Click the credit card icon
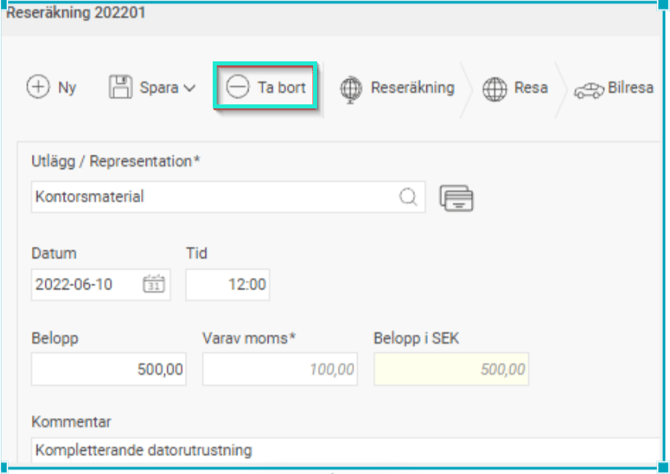Image resolution: width=670 pixels, height=474 pixels. (456, 198)
